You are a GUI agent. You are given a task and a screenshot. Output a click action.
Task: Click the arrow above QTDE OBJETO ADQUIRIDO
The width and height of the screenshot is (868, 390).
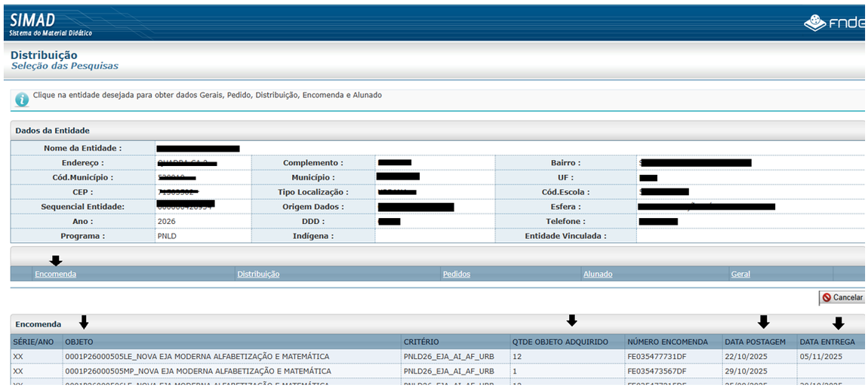coord(571,321)
